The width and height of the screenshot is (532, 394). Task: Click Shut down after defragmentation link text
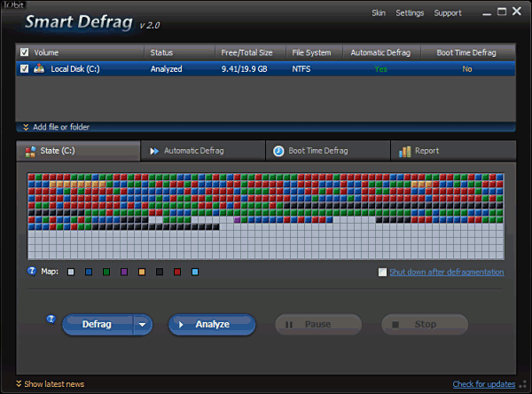coord(447,272)
